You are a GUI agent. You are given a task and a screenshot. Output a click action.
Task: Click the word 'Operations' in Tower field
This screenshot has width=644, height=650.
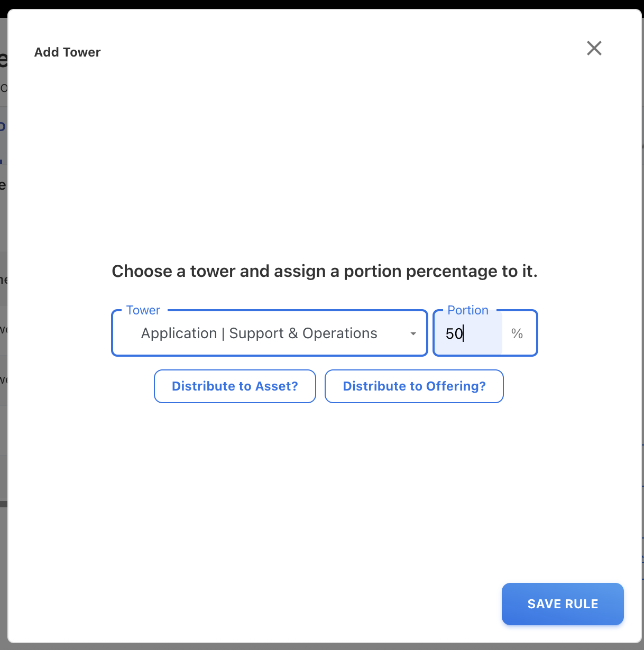tap(340, 333)
